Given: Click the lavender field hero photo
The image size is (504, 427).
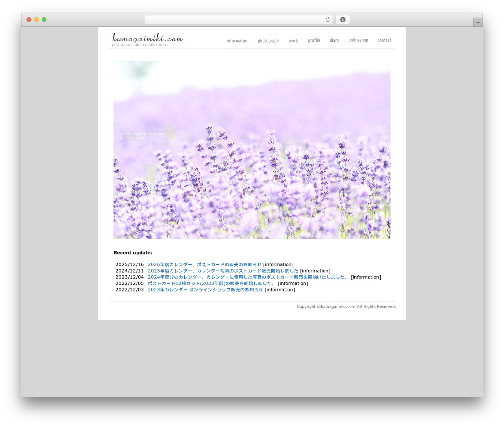Looking at the screenshot, I should (252, 150).
